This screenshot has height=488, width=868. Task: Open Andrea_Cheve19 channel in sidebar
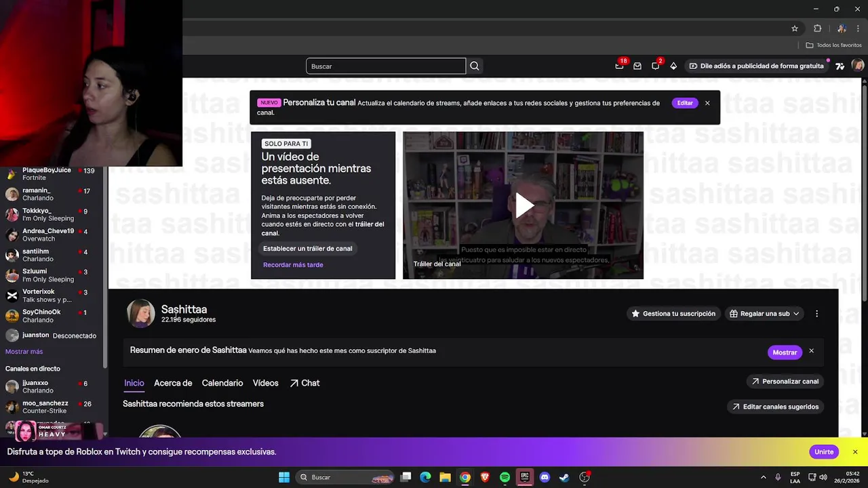[53, 235]
